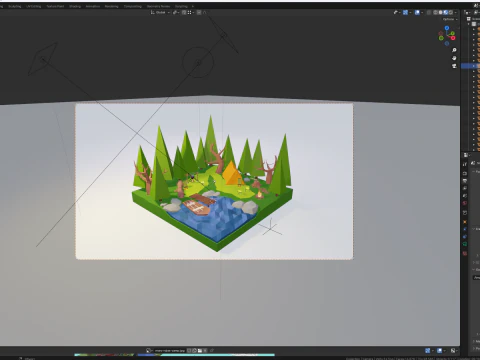Toggle snapping magnet icon
The width and height of the screenshot is (480, 360).
(184, 12)
